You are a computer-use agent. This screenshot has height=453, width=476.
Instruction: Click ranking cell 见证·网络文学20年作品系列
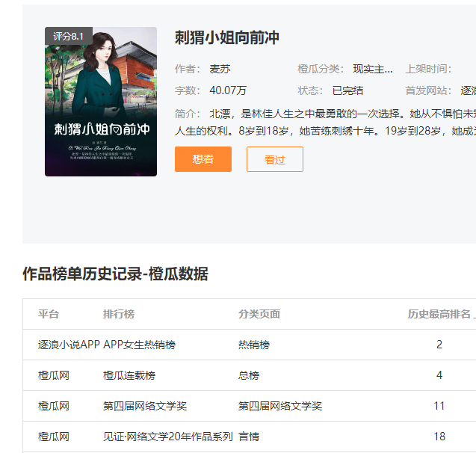[168, 437]
